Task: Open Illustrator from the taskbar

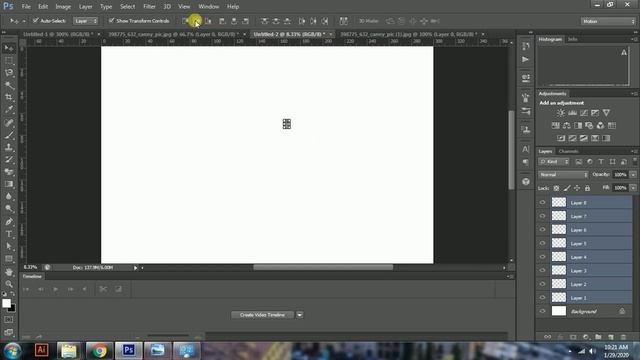Action: pyautogui.click(x=41, y=350)
